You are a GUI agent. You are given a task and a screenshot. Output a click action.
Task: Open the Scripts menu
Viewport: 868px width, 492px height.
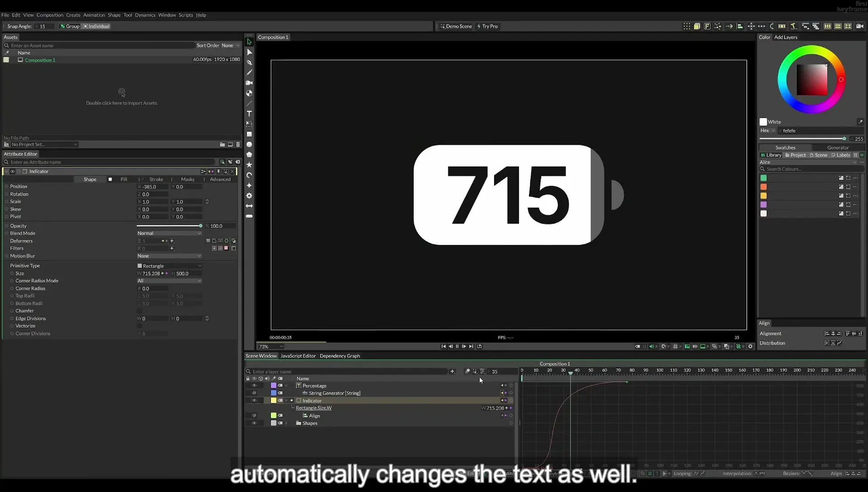point(186,15)
